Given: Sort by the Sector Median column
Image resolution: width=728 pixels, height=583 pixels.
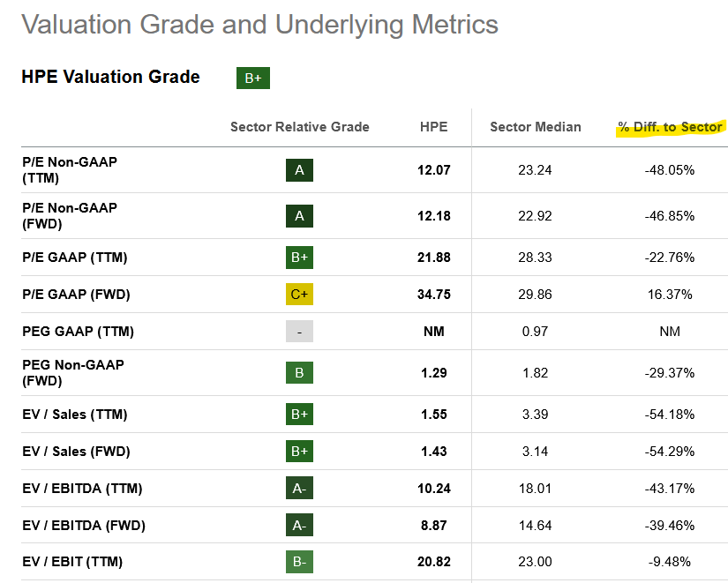Looking at the screenshot, I should tap(536, 127).
